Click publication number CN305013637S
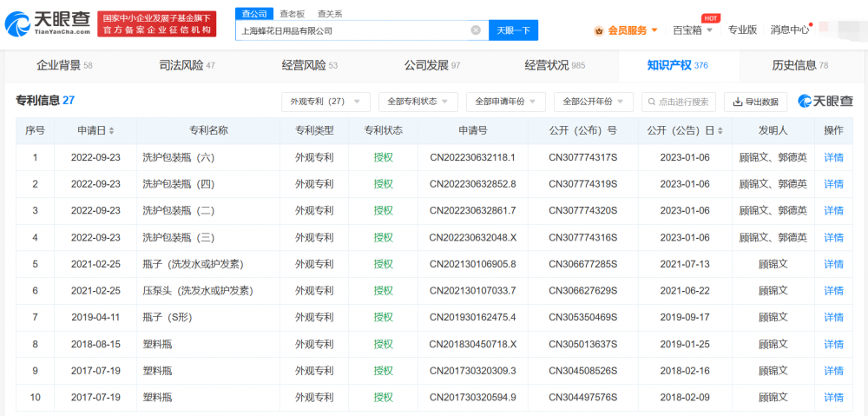 coord(582,344)
